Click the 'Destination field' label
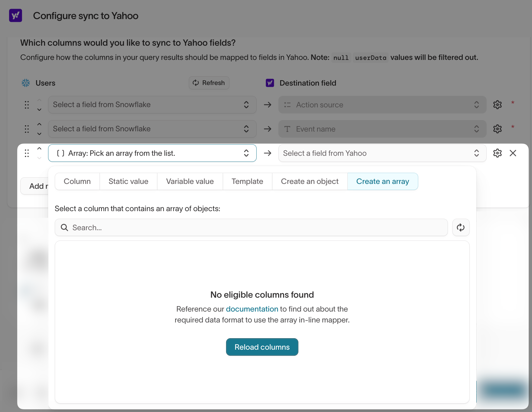 [308, 83]
